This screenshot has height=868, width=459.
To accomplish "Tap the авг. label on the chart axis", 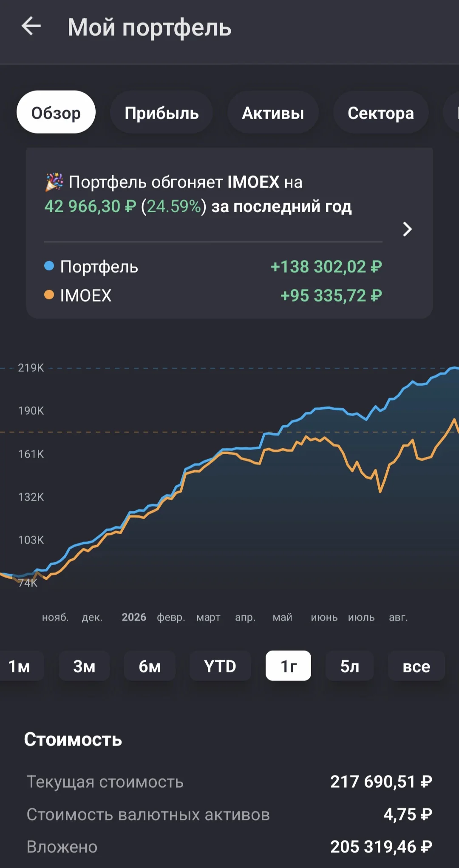I will coord(398,618).
